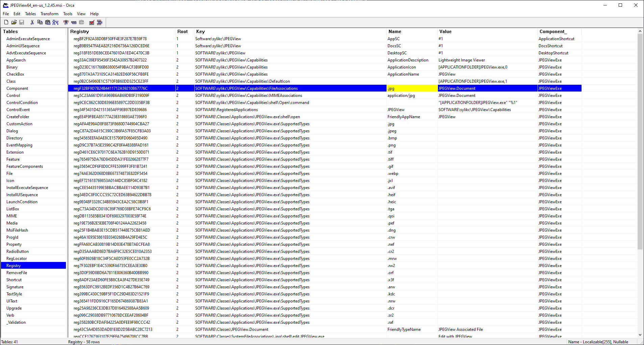This screenshot has width=644, height=345.
Task: Click the Paste clipboard toolbar icon
Action: pos(48,22)
